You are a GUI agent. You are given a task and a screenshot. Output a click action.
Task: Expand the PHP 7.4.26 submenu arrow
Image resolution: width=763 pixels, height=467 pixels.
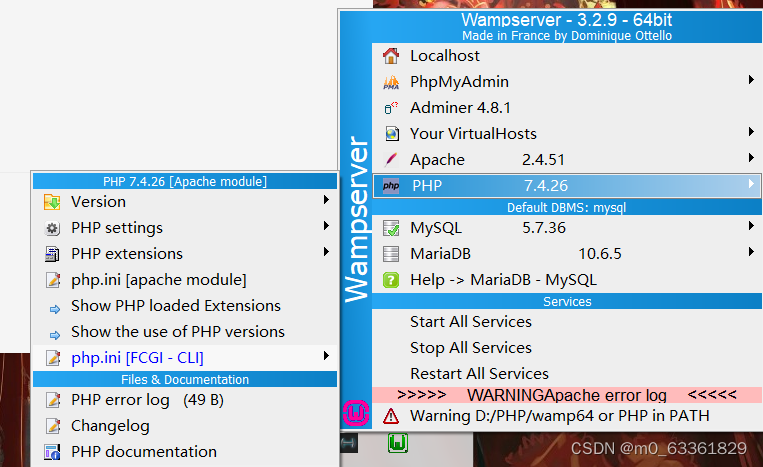(x=751, y=183)
